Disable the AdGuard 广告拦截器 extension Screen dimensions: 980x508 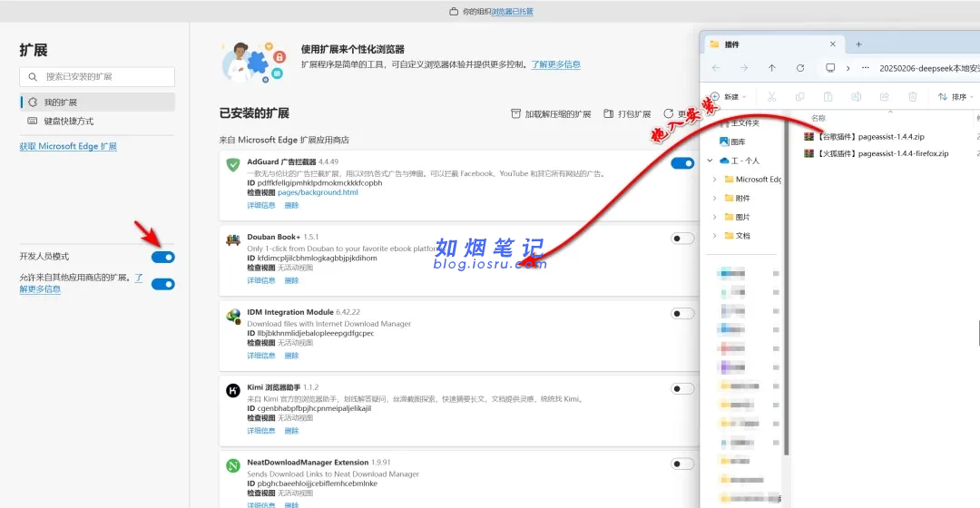tap(682, 163)
